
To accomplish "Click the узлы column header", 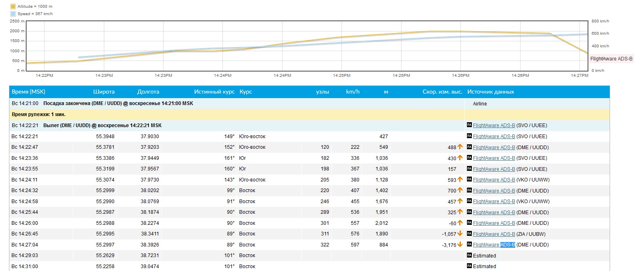I will click(x=323, y=92).
